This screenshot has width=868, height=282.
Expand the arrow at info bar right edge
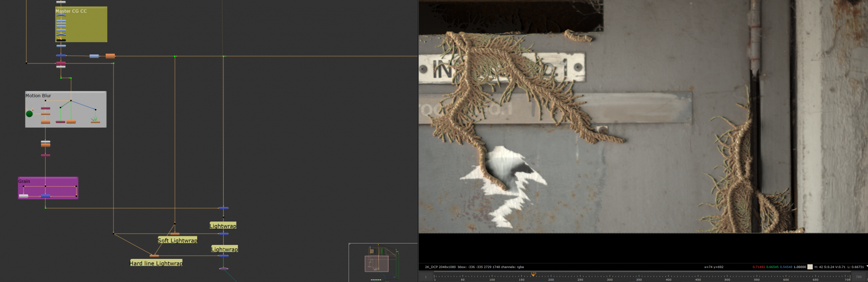866,267
